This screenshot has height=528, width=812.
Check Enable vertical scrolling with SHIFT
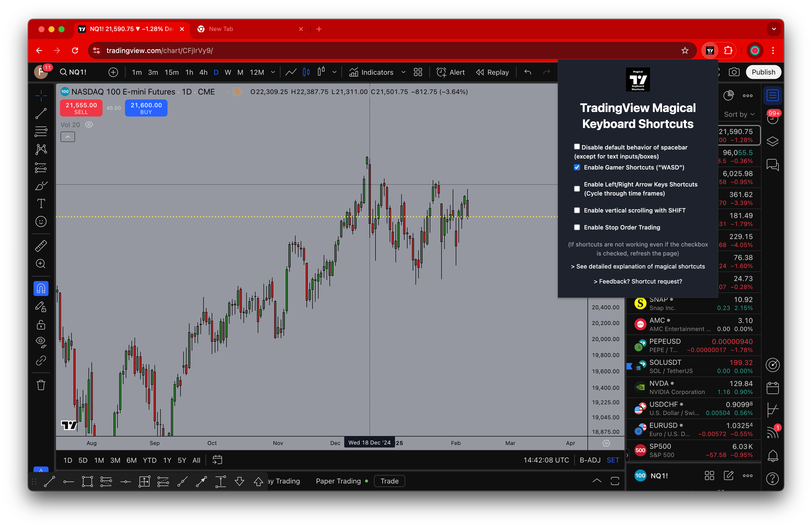tap(577, 210)
